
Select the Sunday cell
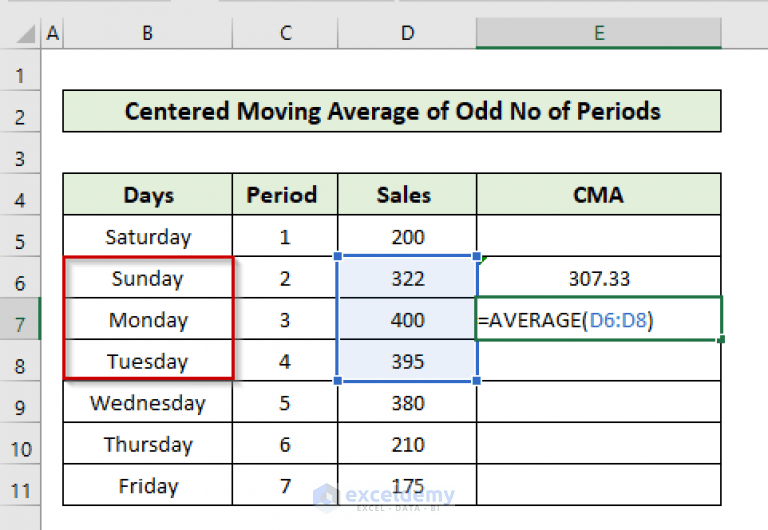click(x=148, y=278)
